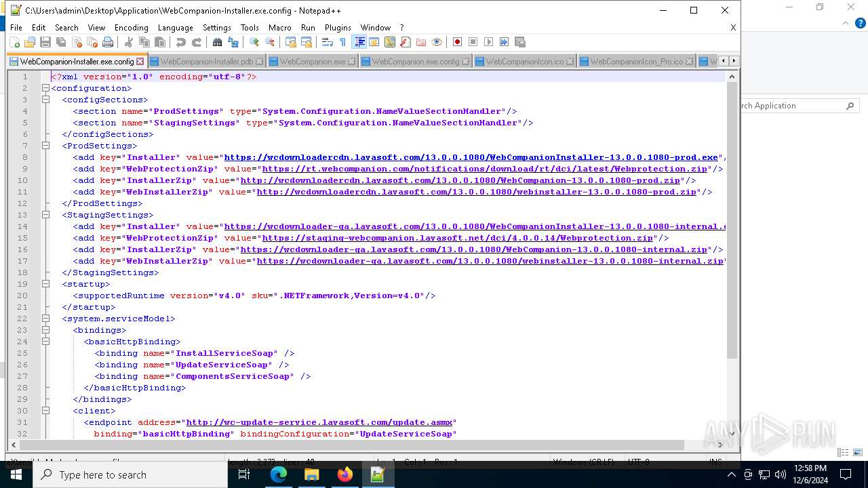Collapse the StagingSettings fold marker
This screenshot has height=488, width=868.
click(x=45, y=215)
